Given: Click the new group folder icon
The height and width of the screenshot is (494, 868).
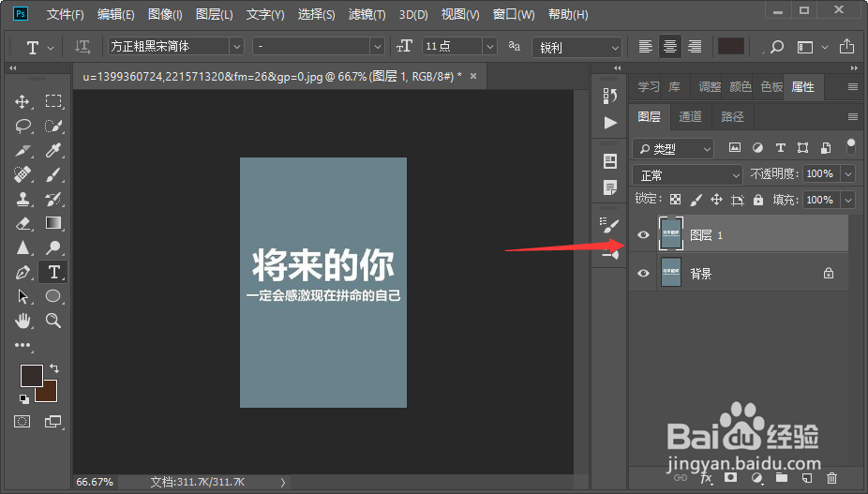Looking at the screenshot, I should tap(782, 477).
